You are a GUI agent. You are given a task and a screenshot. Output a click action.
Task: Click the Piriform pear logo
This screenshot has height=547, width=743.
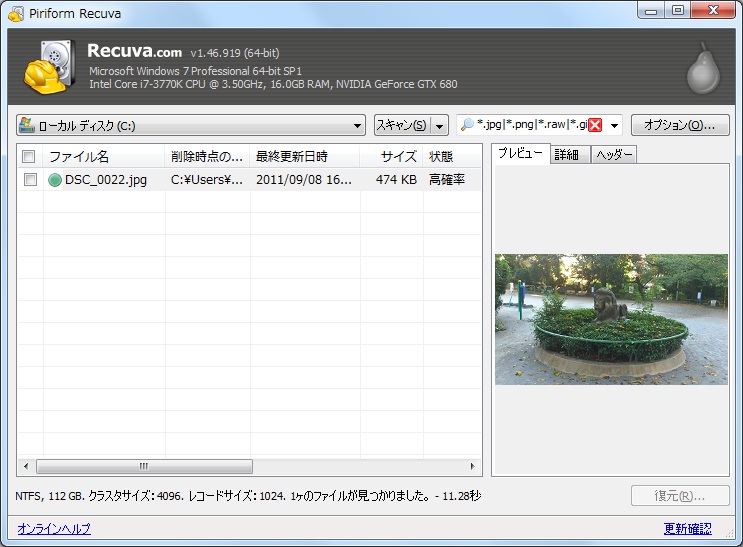click(704, 68)
